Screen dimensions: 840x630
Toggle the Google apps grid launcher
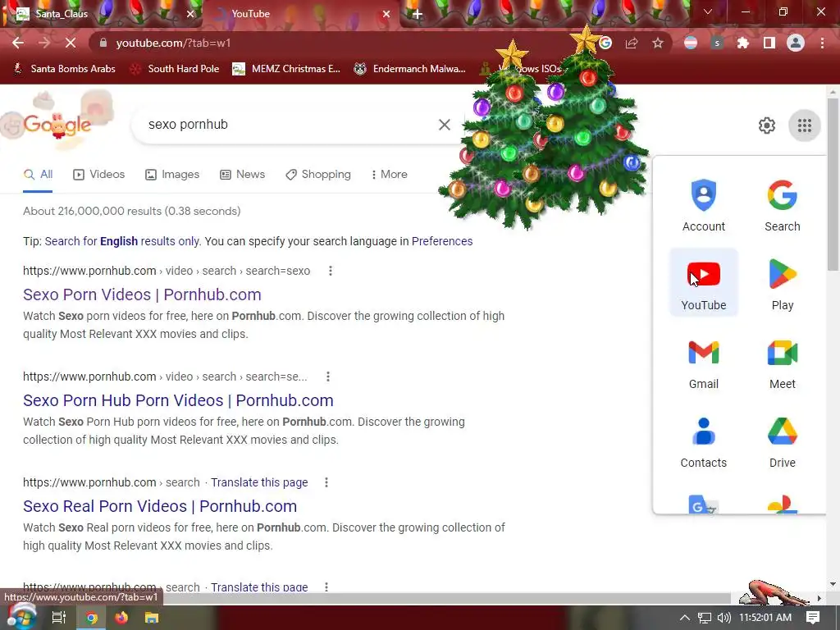805,126
